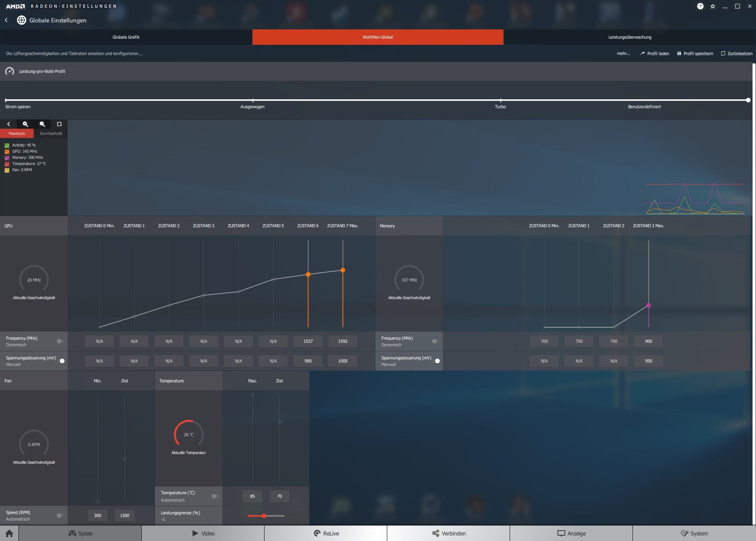Screen dimensions: 756x541
Task: Open the Verbinden section
Action: (x=449, y=533)
